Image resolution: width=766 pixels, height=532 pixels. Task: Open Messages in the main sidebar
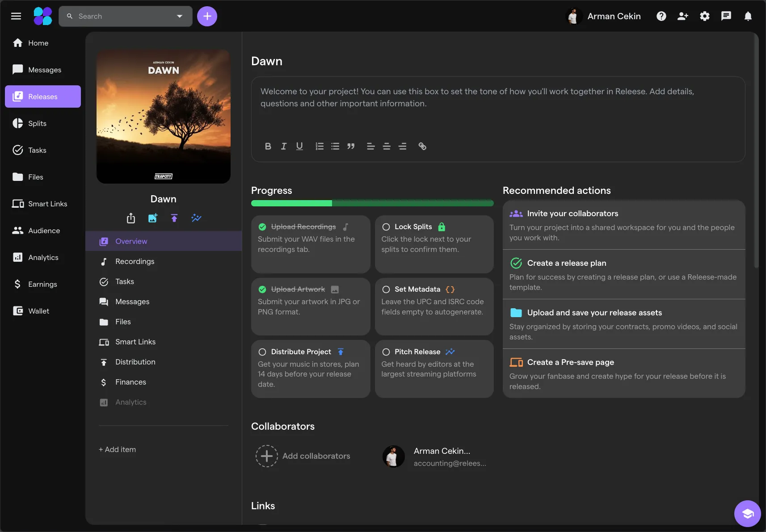point(43,70)
